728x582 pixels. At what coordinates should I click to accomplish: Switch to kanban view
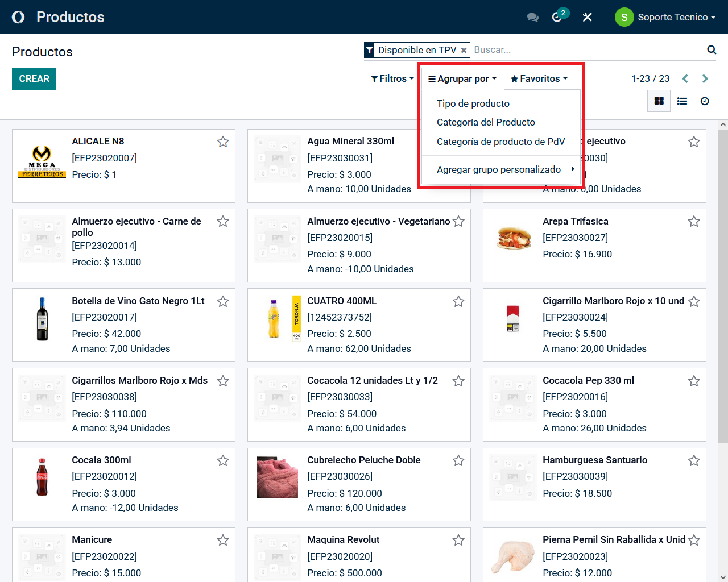tap(659, 101)
